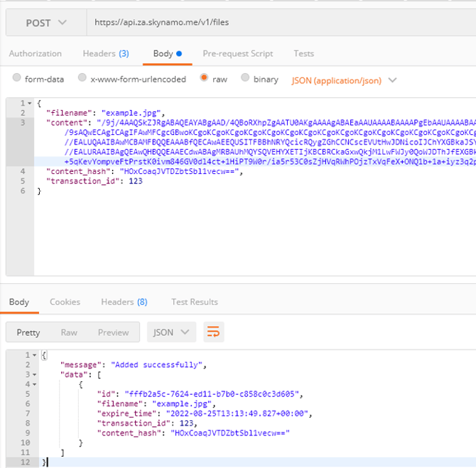Open the Pre-request Script tab

pyautogui.click(x=237, y=53)
